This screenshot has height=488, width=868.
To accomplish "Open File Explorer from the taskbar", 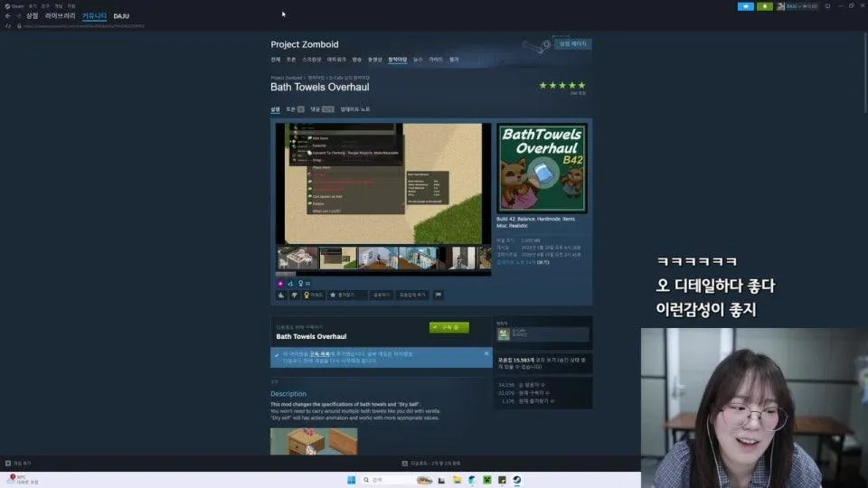I will coord(457,480).
